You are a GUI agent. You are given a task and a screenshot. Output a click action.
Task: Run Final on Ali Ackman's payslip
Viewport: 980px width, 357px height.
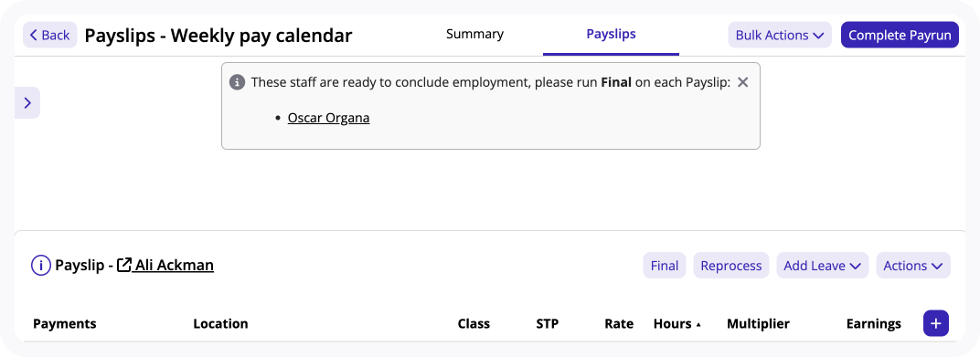tap(665, 266)
